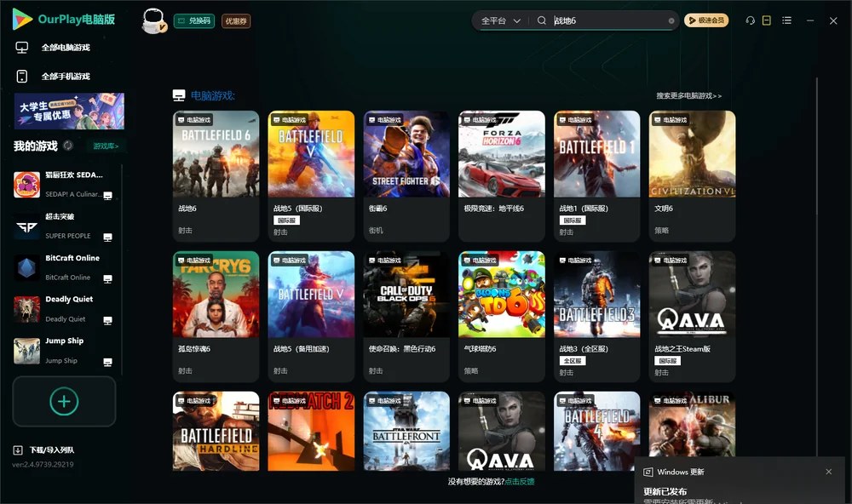
Task: Click the search magnifier icon
Action: click(x=542, y=20)
